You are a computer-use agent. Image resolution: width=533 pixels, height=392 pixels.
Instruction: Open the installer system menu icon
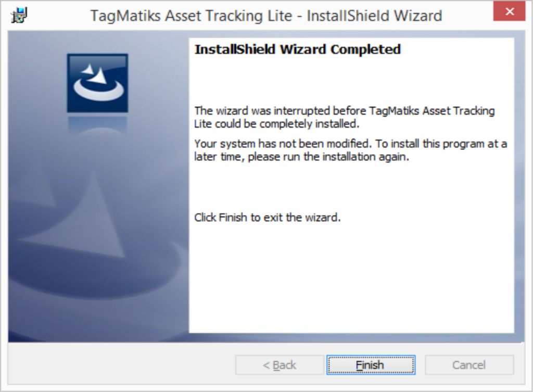[x=19, y=15]
